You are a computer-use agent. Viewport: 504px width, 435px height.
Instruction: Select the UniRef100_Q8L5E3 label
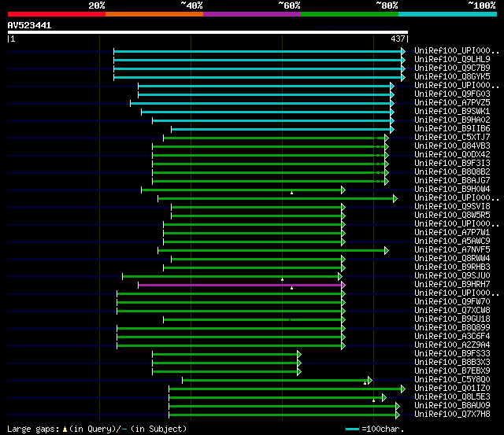coord(452,397)
